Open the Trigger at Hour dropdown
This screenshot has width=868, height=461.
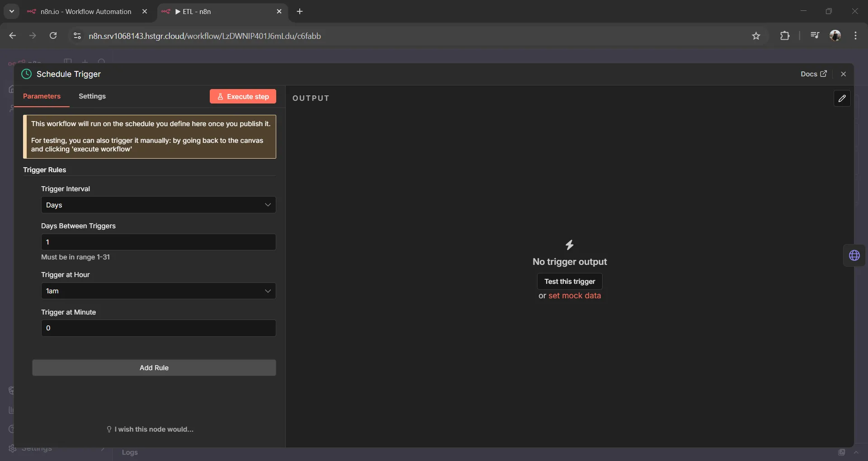click(x=158, y=291)
